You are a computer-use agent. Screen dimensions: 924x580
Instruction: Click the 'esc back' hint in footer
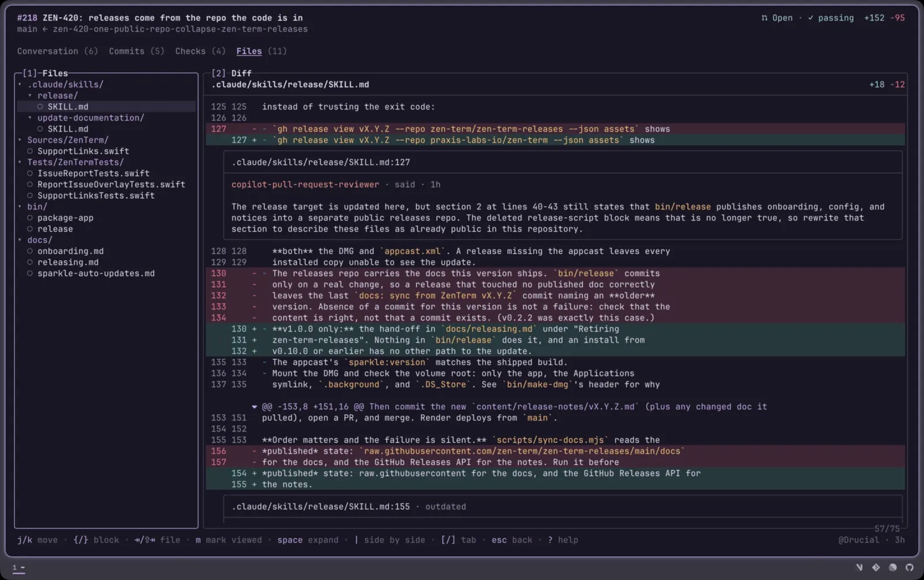(512, 540)
